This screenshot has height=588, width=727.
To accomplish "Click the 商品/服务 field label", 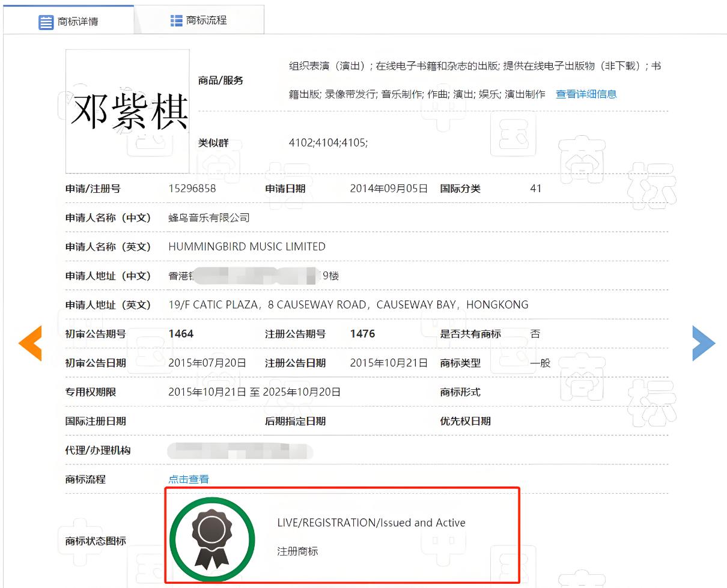I will tap(221, 80).
